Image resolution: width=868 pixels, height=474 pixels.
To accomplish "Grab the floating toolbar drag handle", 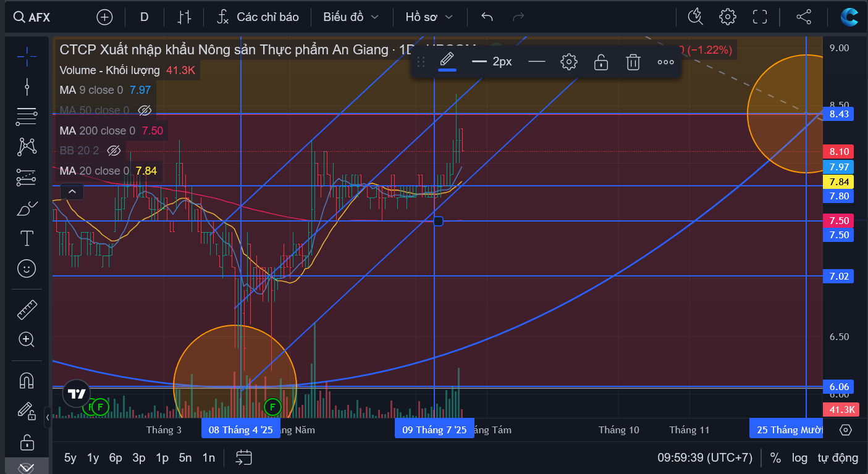I will 421,62.
